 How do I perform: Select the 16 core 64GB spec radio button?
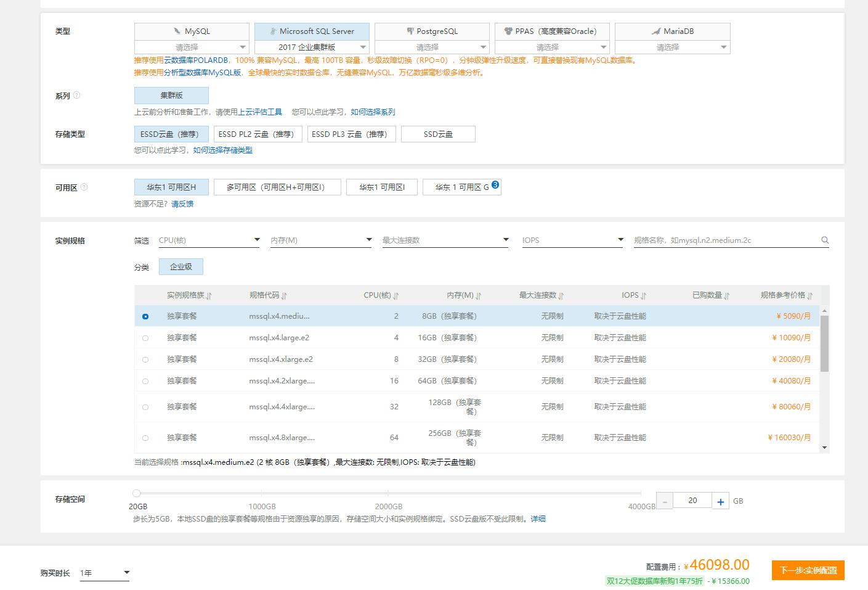(x=145, y=381)
